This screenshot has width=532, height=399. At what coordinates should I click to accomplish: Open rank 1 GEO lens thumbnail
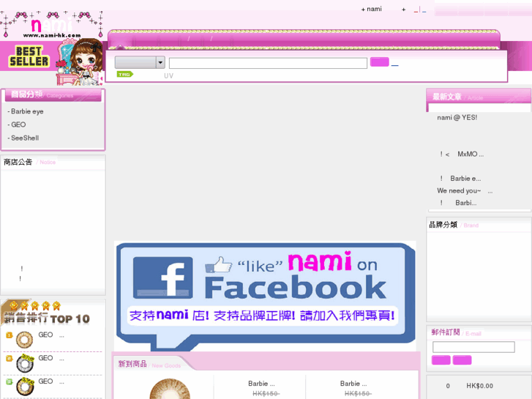[x=24, y=340]
